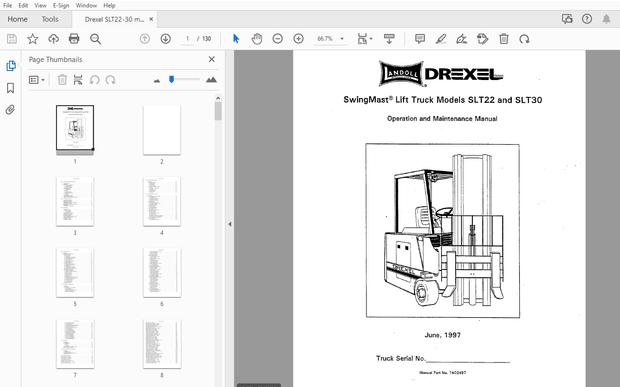620x387 pixels.
Task: Close the Drexel SLT22-30 document tab
Action: [x=151, y=19]
